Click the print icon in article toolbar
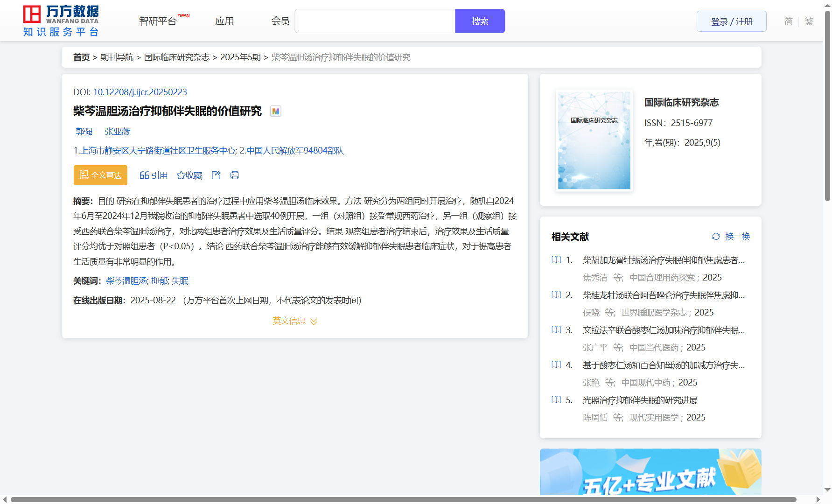Viewport: 832px width, 504px height. click(x=235, y=175)
